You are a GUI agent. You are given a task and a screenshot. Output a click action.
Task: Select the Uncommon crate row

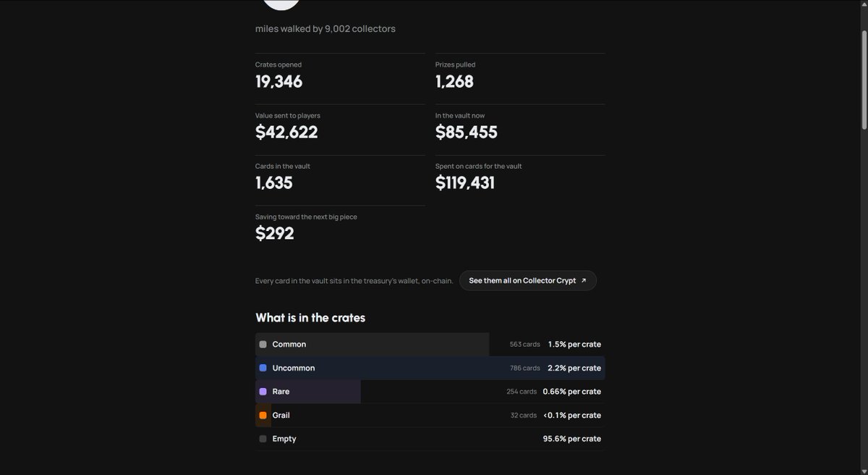pyautogui.click(x=430, y=368)
